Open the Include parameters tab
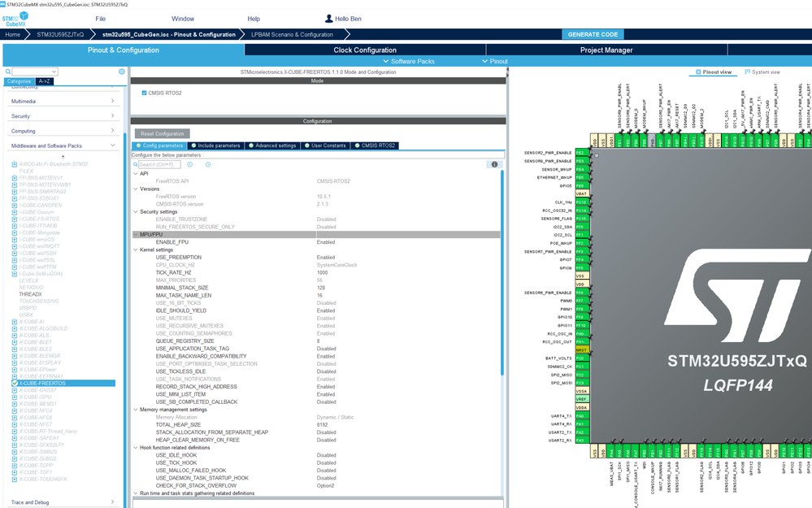Image resolution: width=812 pixels, height=508 pixels. 216,145
